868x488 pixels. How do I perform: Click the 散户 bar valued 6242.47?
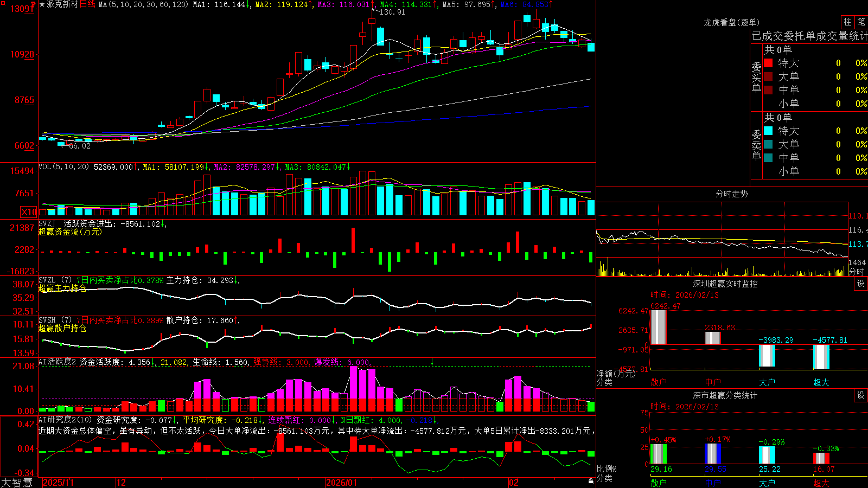[x=659, y=327]
